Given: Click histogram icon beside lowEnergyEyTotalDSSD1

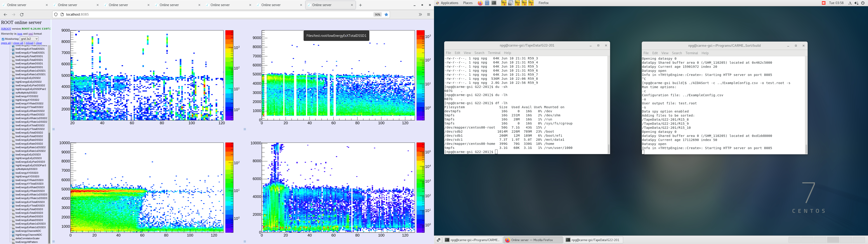Looking at the screenshot, I should click(x=13, y=56).
